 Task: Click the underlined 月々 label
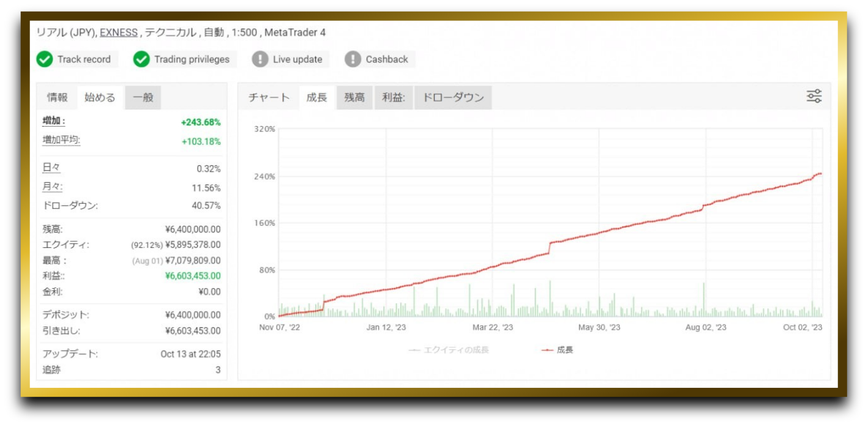[x=52, y=187]
